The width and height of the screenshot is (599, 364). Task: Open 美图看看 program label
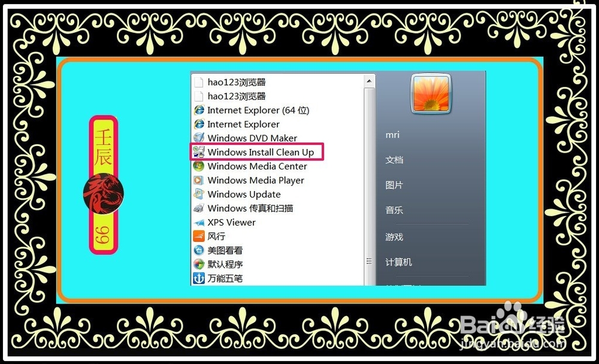click(x=225, y=250)
